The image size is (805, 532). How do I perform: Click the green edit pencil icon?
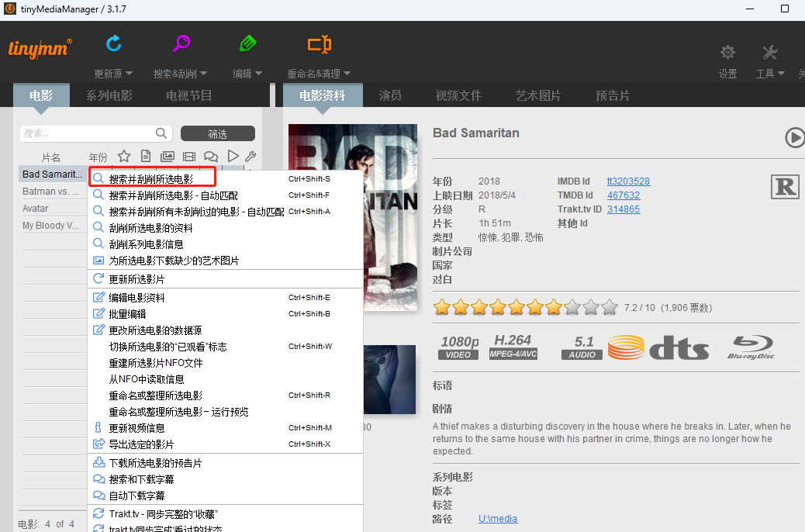pyautogui.click(x=247, y=43)
